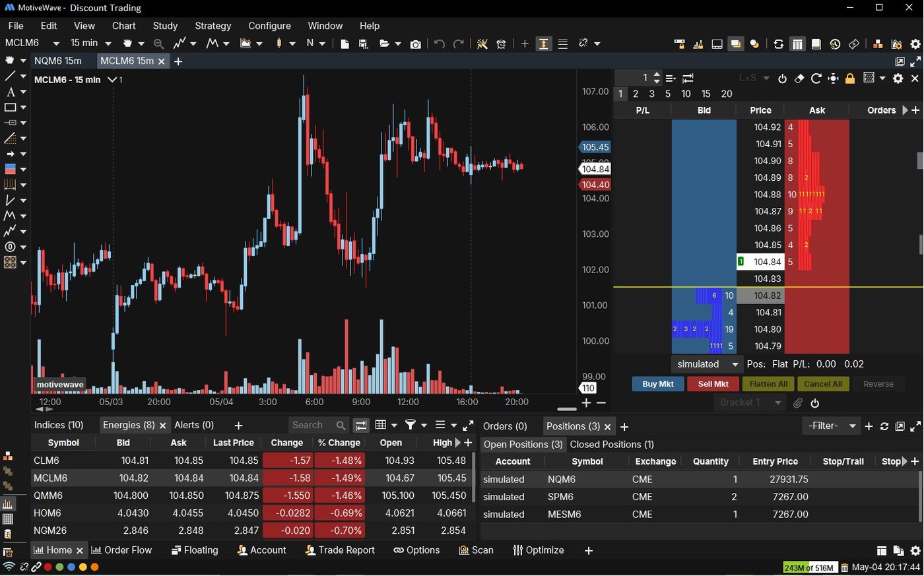This screenshot has width=924, height=576.
Task: Click the save chart floppy icon
Action: click(363, 44)
